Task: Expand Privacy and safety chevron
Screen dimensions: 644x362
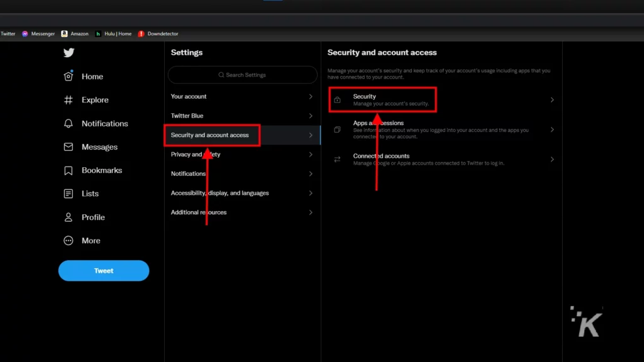Action: [x=311, y=155]
